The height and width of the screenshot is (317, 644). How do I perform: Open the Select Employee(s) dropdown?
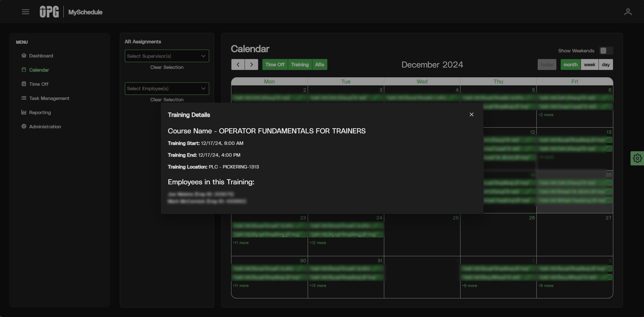point(167,88)
